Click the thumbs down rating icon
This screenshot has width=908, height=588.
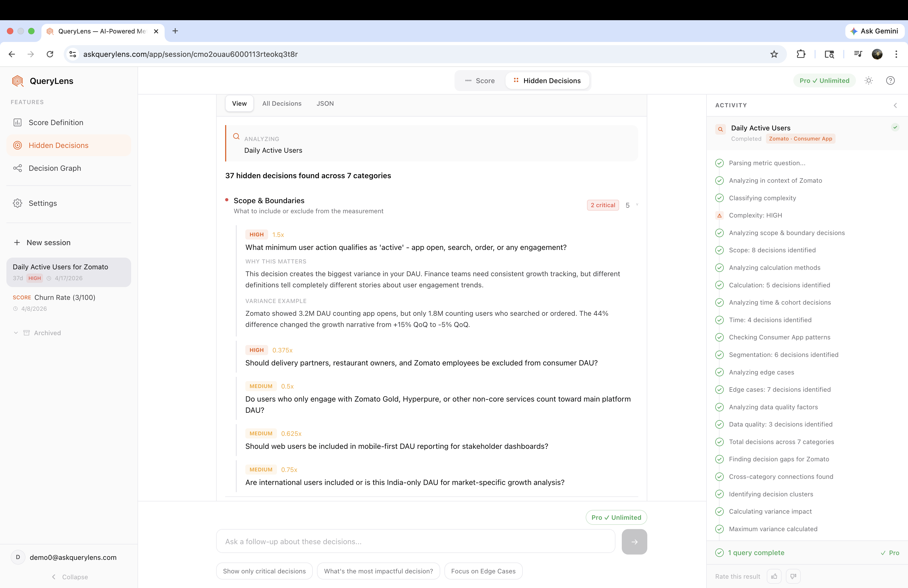[x=793, y=576]
